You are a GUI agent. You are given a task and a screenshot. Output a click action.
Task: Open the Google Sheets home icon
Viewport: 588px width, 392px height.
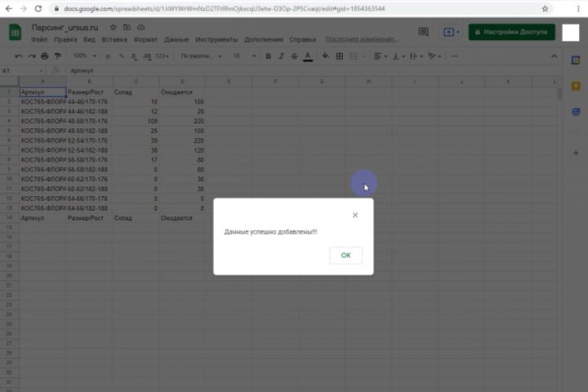click(x=15, y=32)
